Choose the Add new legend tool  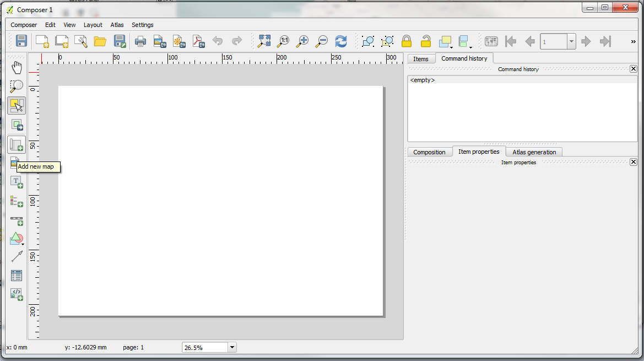click(17, 201)
